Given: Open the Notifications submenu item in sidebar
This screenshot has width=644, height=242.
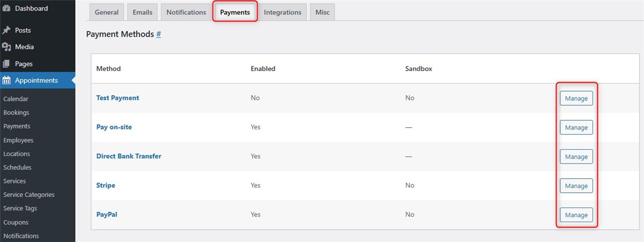Looking at the screenshot, I should click(21, 236).
